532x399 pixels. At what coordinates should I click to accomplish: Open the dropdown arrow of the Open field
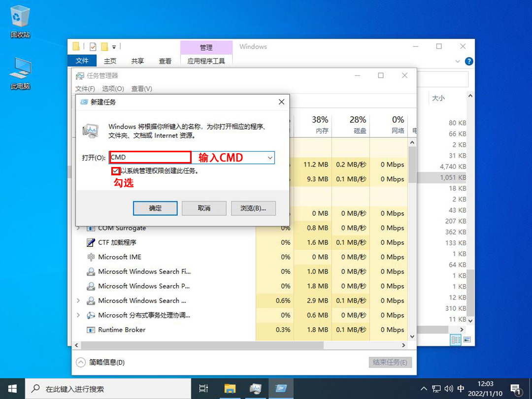270,158
